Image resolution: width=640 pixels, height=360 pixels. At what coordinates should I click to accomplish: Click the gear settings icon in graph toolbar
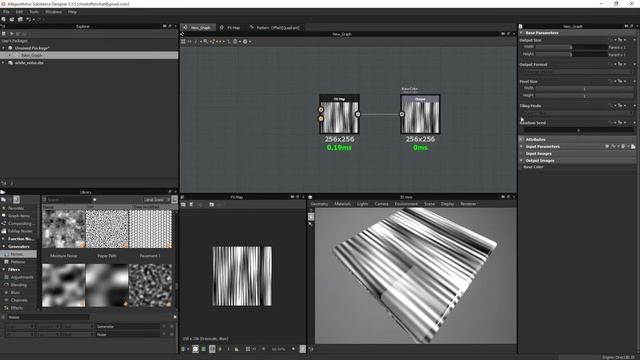pos(245,41)
